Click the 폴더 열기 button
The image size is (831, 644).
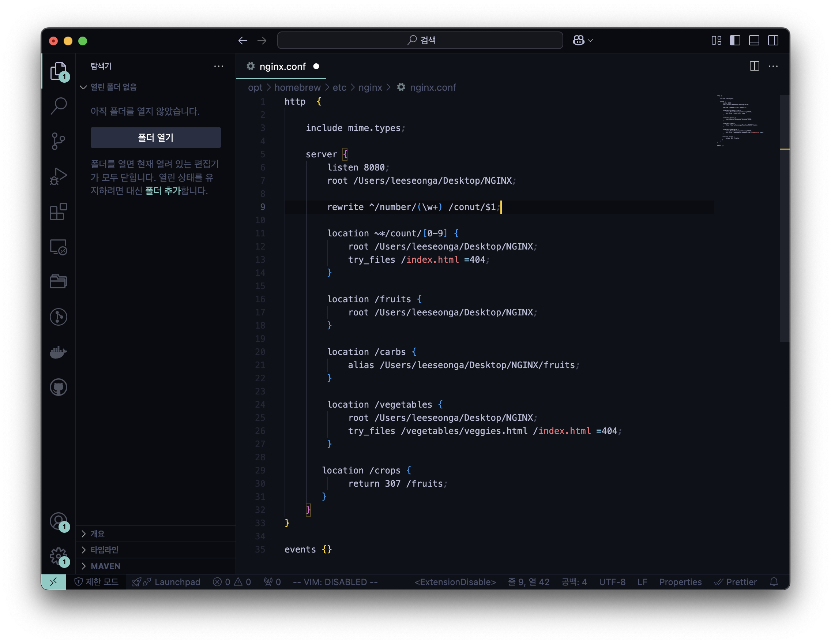click(x=155, y=138)
